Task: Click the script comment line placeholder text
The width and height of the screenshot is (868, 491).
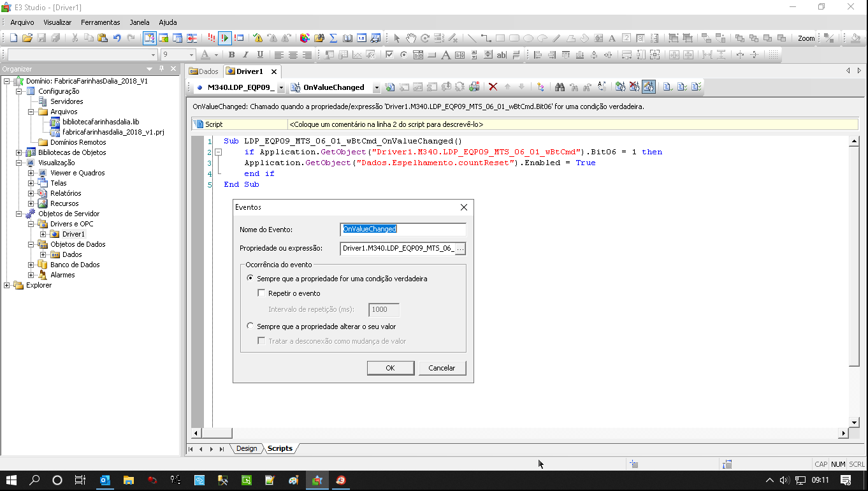Action: (386, 124)
